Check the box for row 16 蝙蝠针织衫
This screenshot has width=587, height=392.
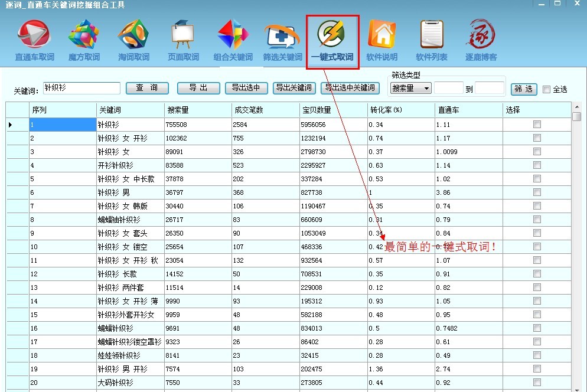(537, 328)
